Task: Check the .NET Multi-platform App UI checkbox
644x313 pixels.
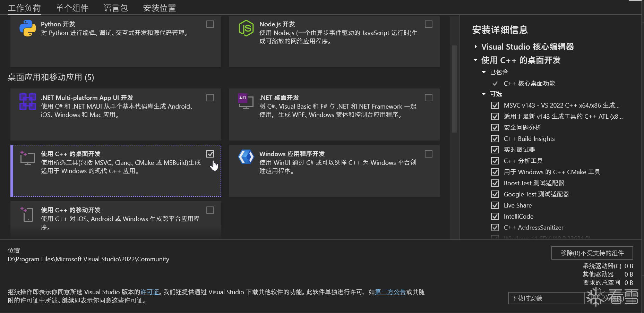Action: (x=210, y=98)
